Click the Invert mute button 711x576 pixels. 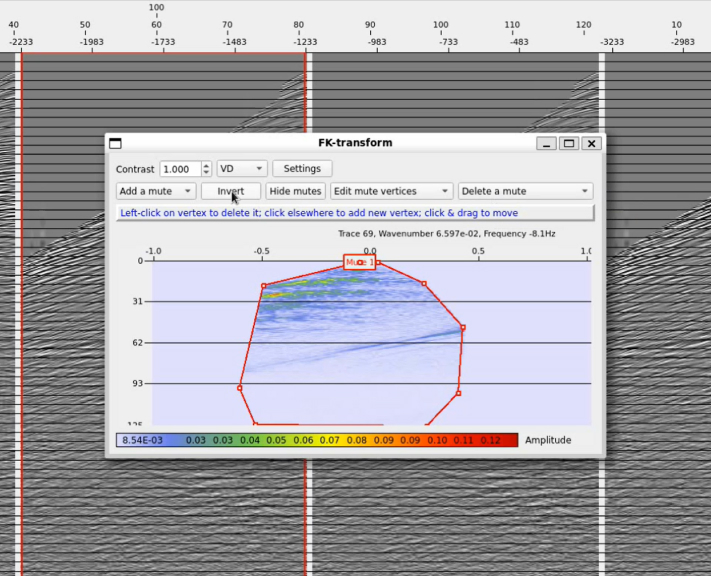231,191
